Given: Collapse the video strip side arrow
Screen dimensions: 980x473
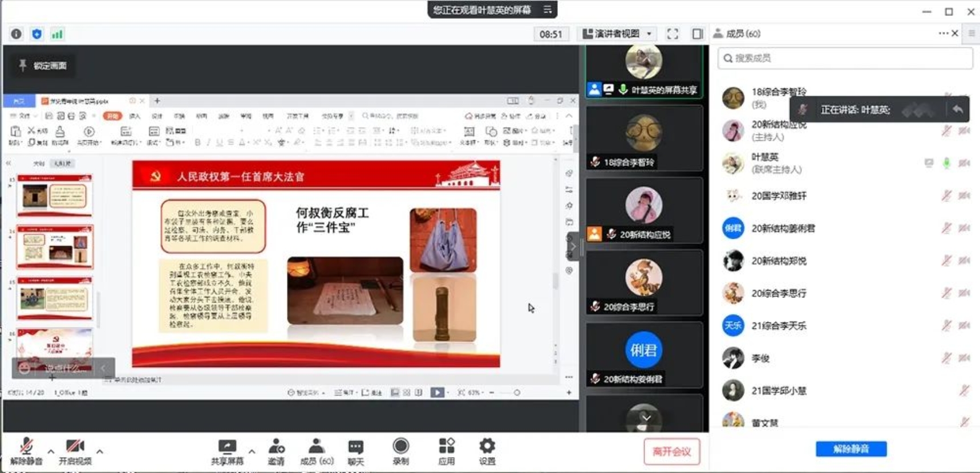Looking at the screenshot, I should coord(573,246).
